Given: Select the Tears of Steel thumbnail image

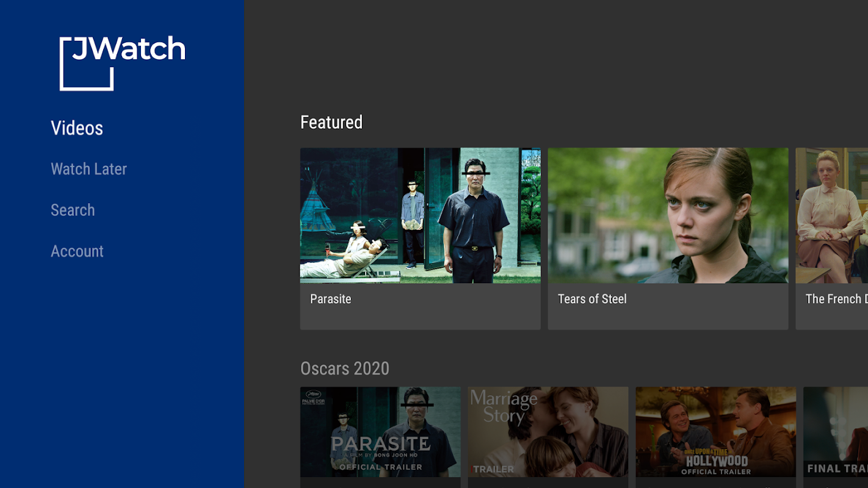Looking at the screenshot, I should click(x=668, y=215).
